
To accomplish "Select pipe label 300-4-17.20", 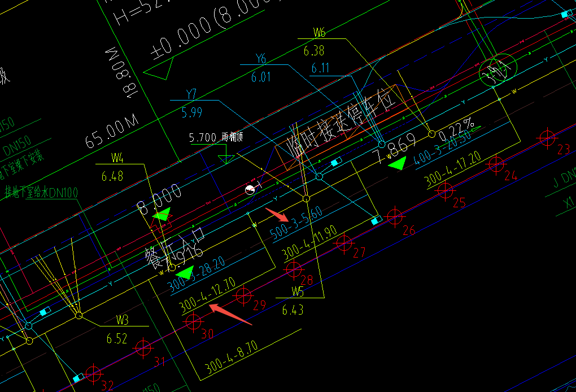I will pyautogui.click(x=453, y=169).
